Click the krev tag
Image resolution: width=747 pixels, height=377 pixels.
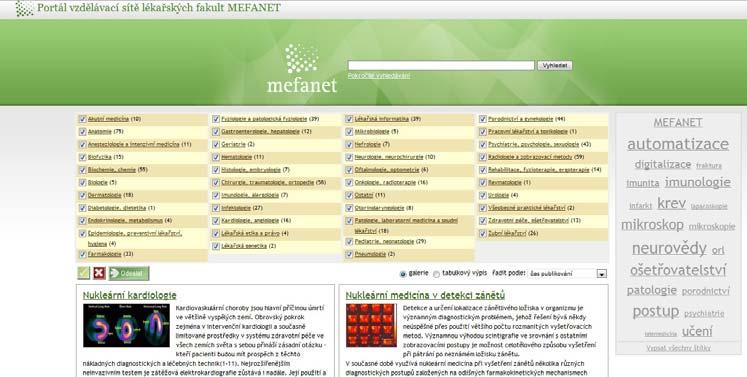[671, 204]
